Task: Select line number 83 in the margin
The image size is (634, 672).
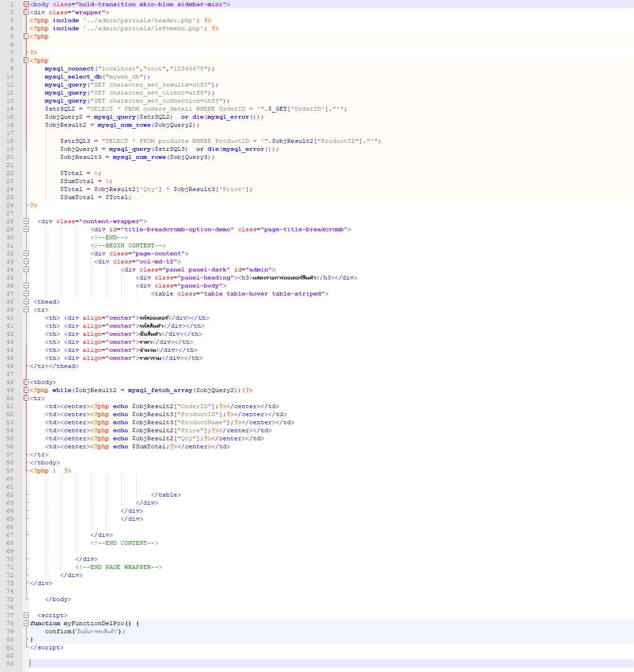Action: [x=10, y=663]
